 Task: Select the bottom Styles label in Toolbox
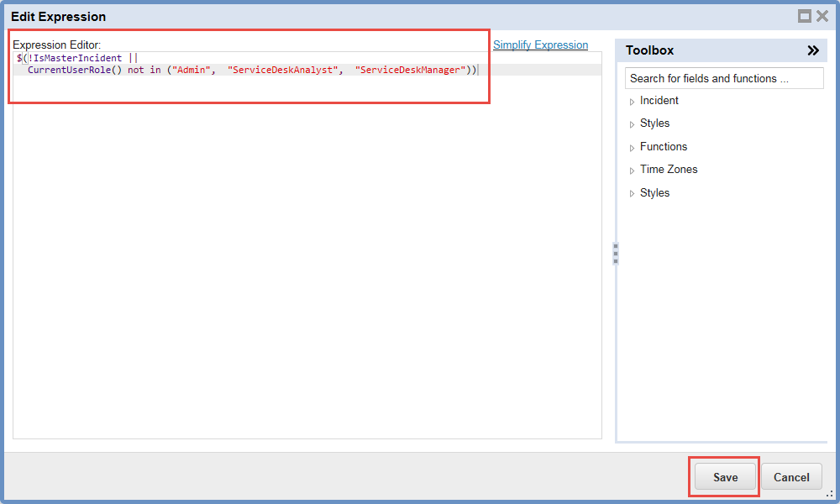(x=654, y=193)
